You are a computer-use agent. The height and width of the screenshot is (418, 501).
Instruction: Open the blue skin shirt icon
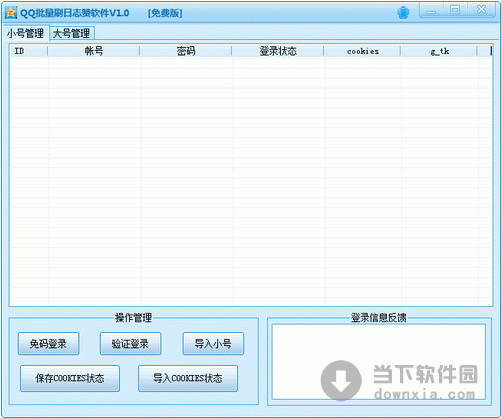403,13
